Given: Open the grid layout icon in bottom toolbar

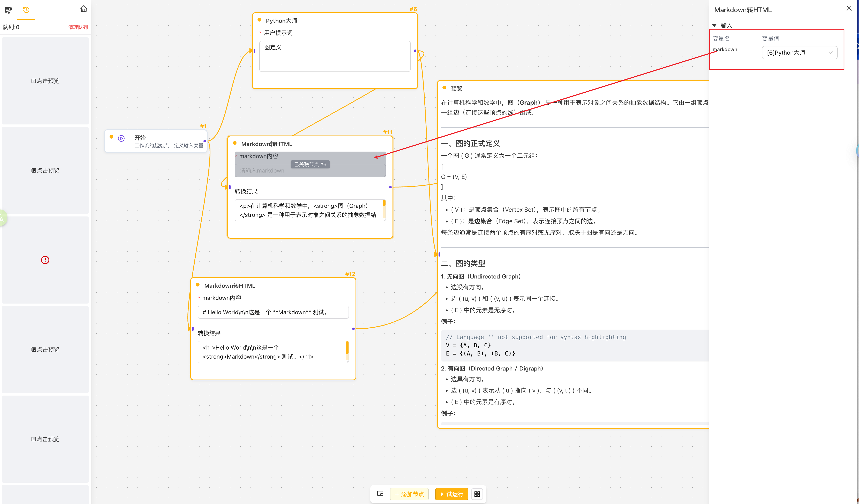Looking at the screenshot, I should coord(477,494).
